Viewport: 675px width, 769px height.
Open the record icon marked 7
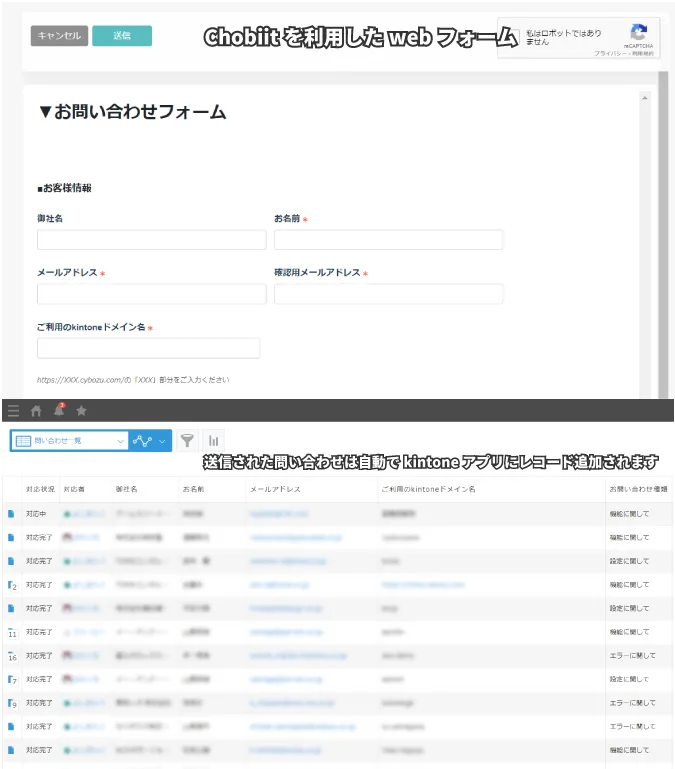12,680
